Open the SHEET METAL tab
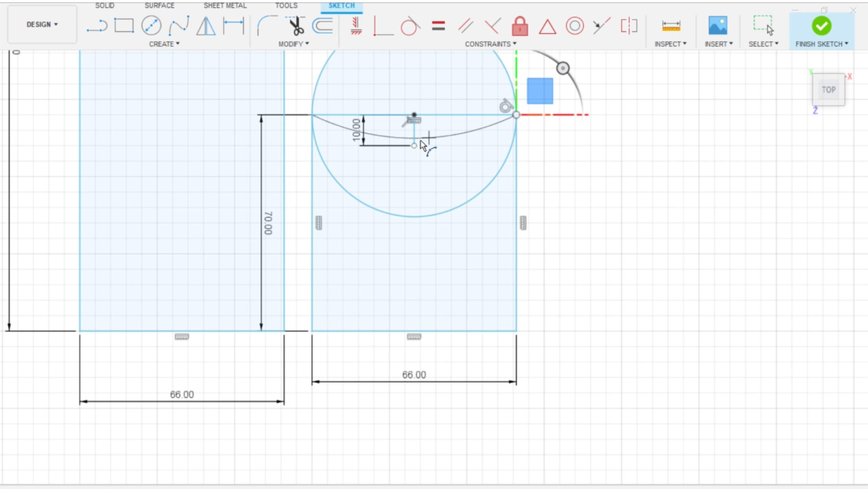Image resolution: width=868 pixels, height=489 pixels. click(x=225, y=5)
